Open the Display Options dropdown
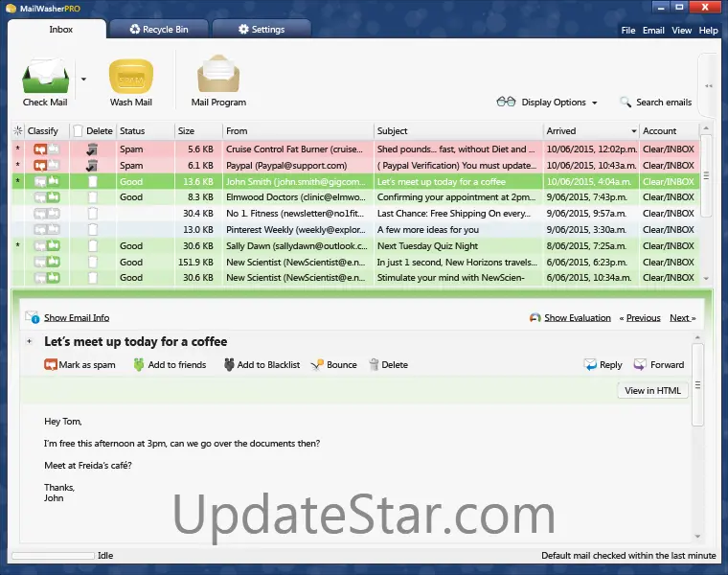Viewport: 728px width, 575px height. coord(547,103)
